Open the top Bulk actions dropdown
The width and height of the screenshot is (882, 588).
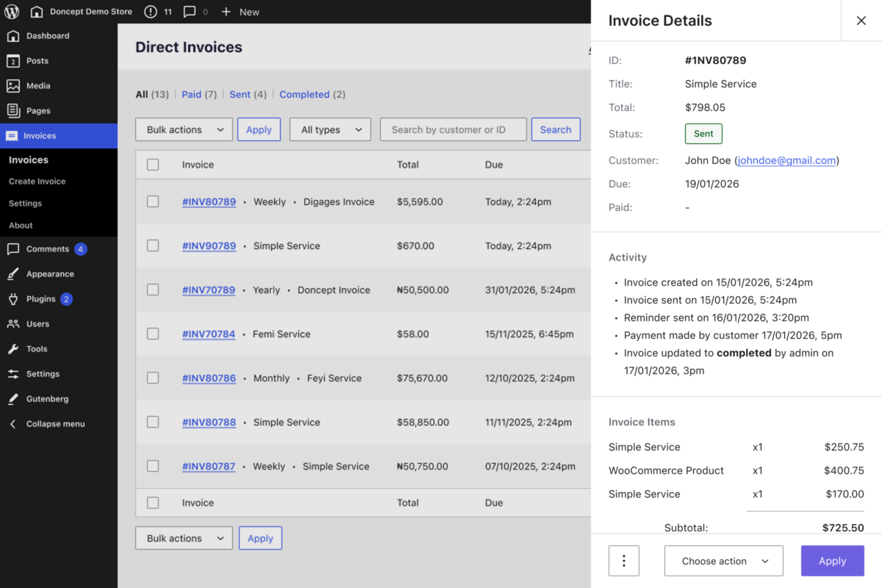(x=184, y=129)
